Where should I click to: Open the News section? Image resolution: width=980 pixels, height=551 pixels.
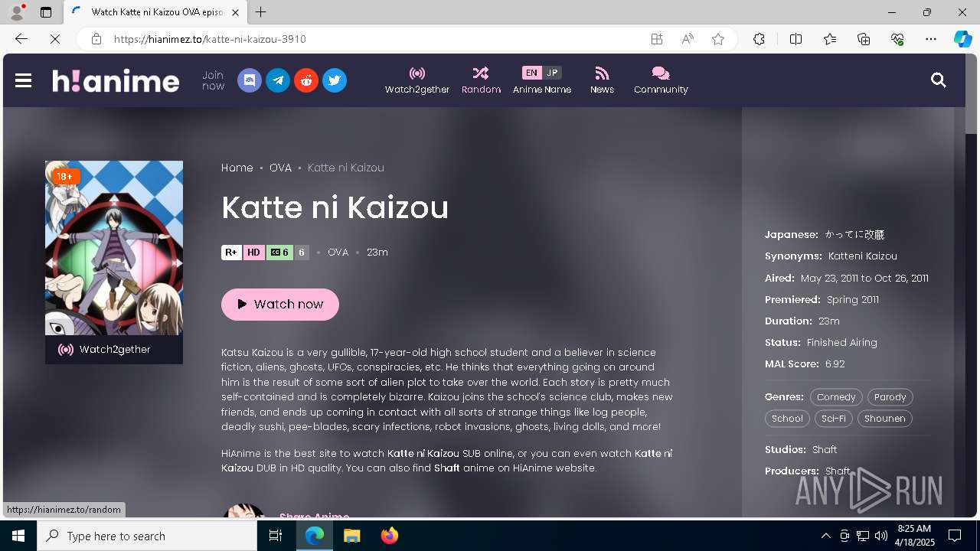pos(602,80)
